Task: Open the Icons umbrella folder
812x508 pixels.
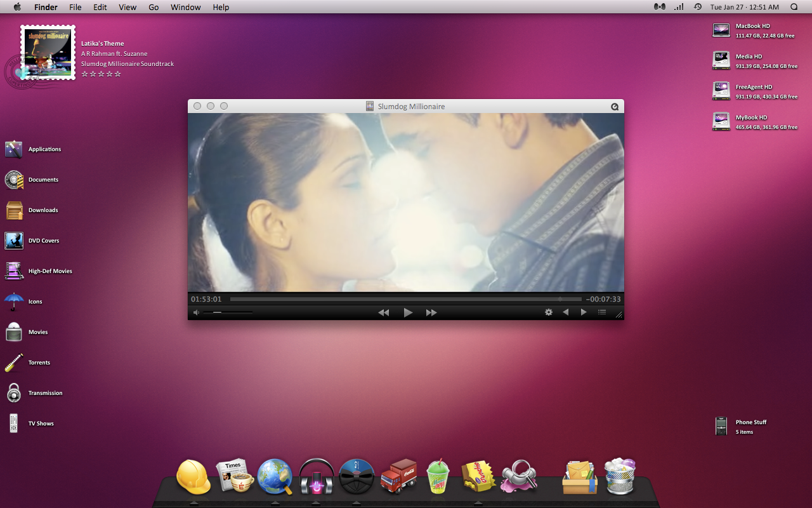Action: pyautogui.click(x=14, y=302)
